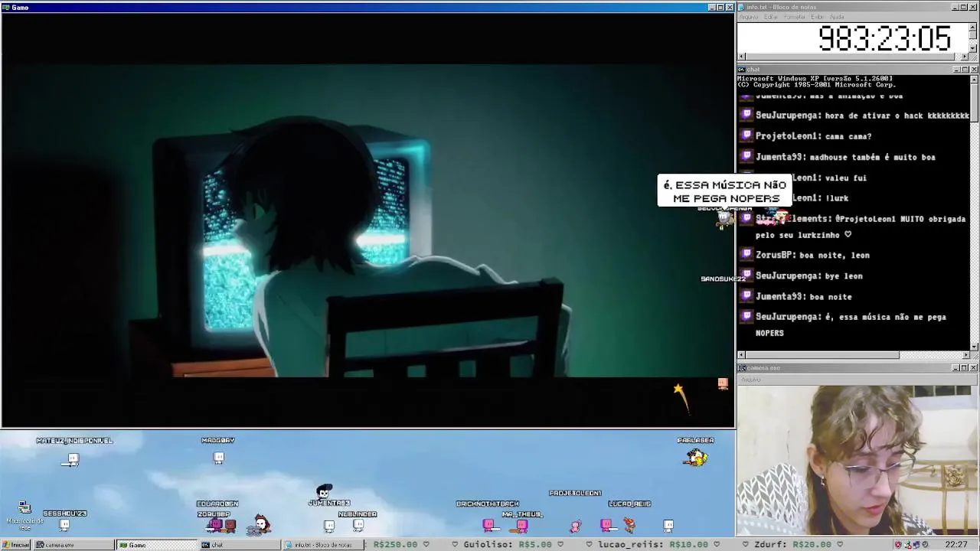The image size is (980, 551).
Task: Switch to camera.exe taskbar button
Action: tap(73, 545)
